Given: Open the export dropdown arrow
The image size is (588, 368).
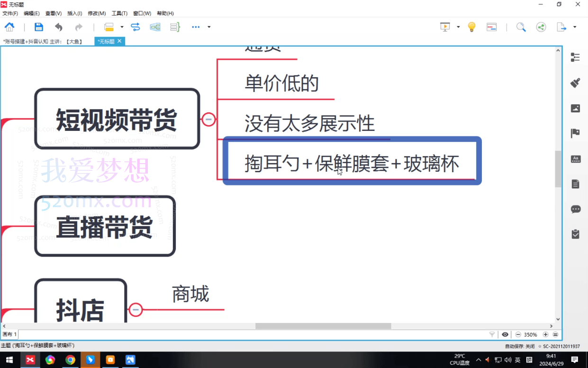Looking at the screenshot, I should pos(575,27).
